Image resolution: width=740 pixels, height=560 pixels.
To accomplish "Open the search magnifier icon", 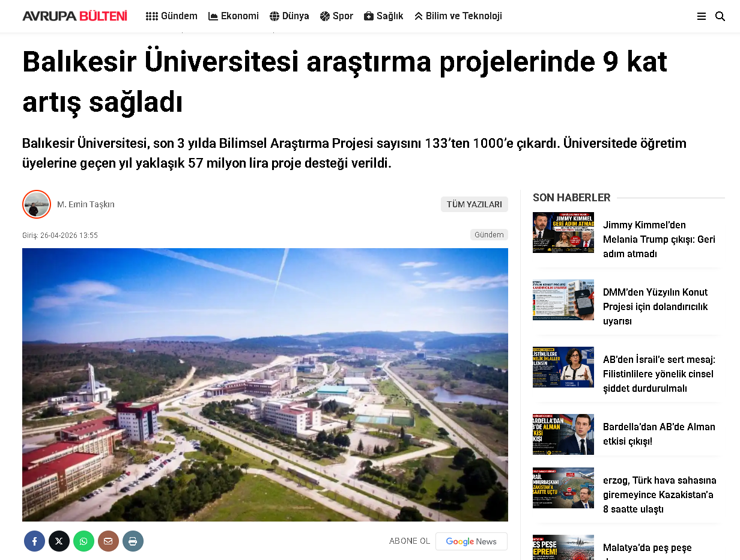I will [x=720, y=16].
